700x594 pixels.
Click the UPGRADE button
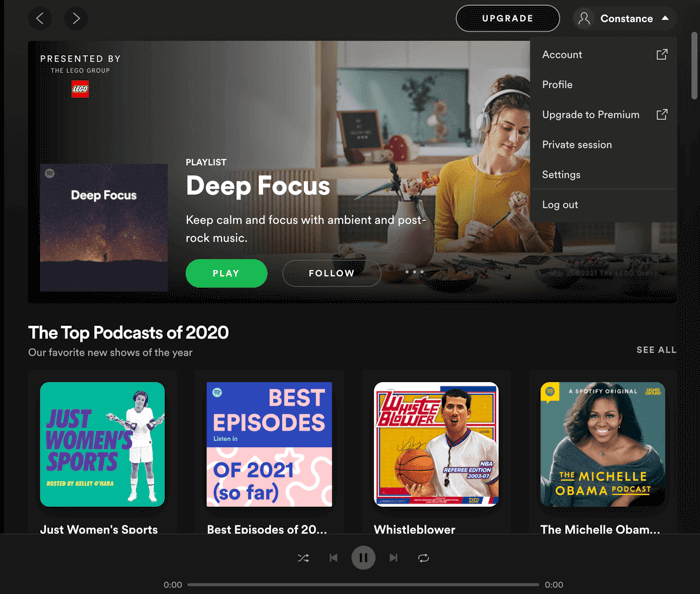508,18
